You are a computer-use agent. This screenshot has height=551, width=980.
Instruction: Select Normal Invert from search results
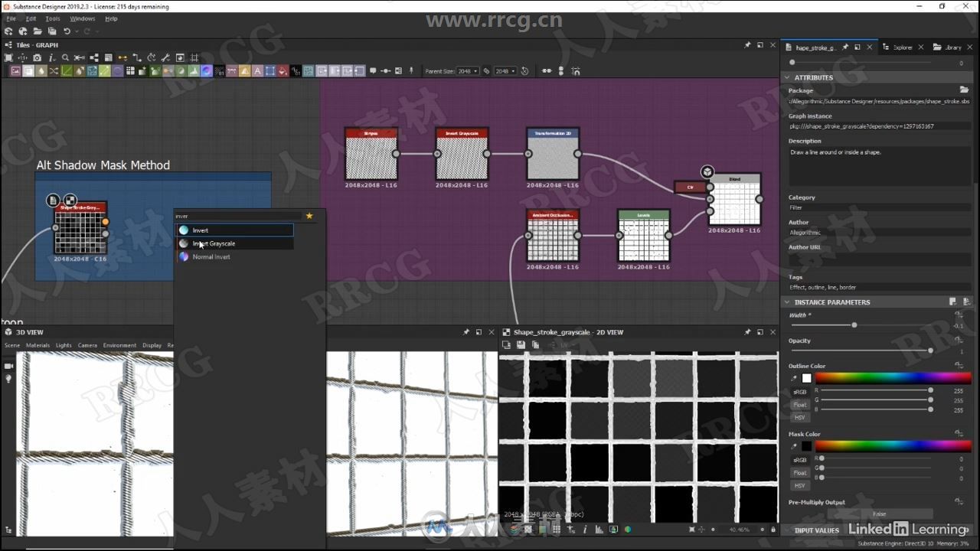(x=235, y=257)
